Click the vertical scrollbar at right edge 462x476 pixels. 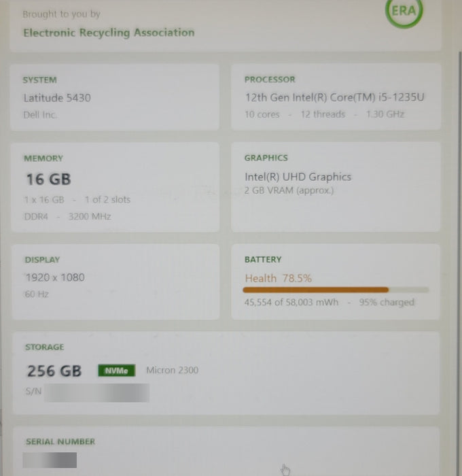tap(460, 264)
